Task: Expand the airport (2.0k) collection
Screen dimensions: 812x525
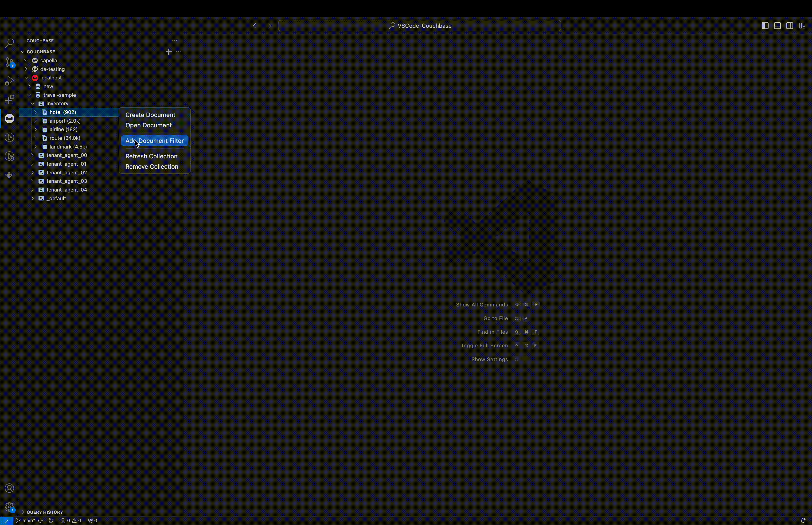Action: click(35, 121)
